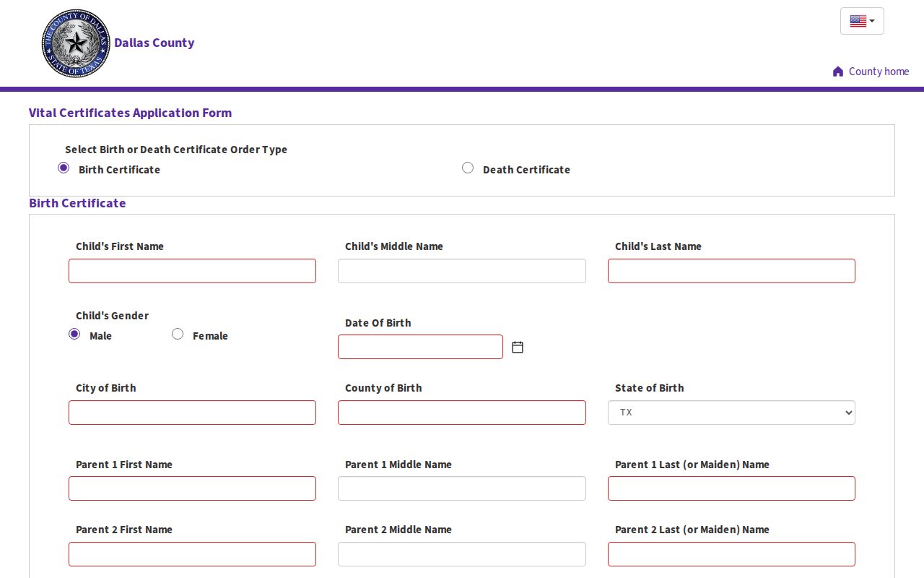Click the Vital Certificates Application Form heading

(130, 113)
